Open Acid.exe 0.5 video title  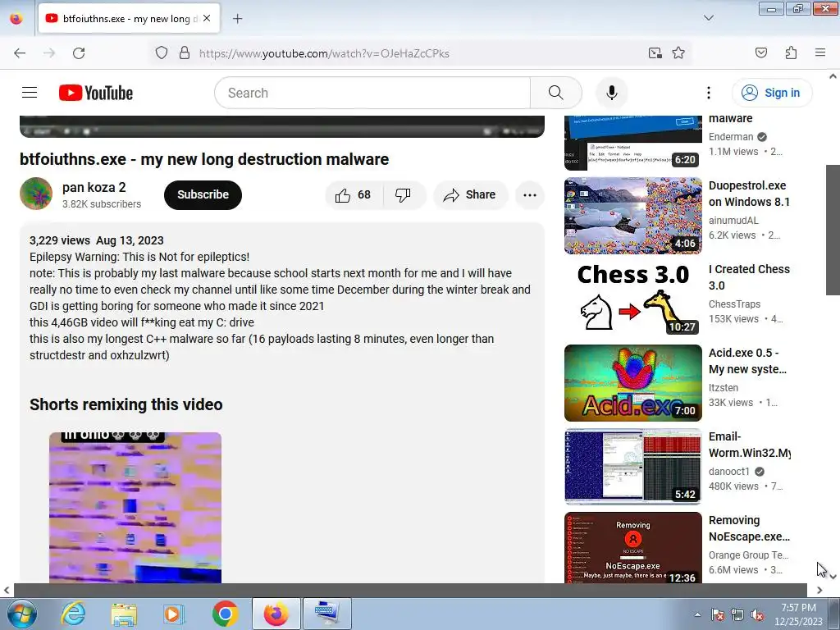coord(747,361)
